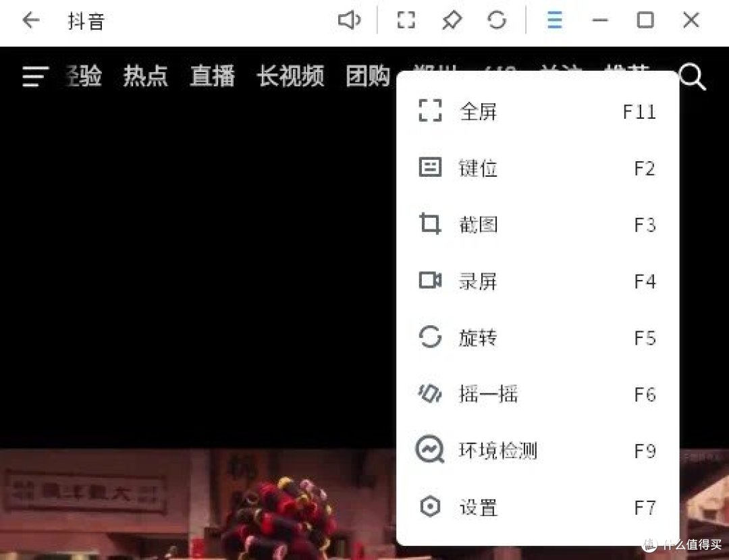The width and height of the screenshot is (729, 560).
Task: Choose 环境检测 F9 menu entry
Action: [537, 450]
